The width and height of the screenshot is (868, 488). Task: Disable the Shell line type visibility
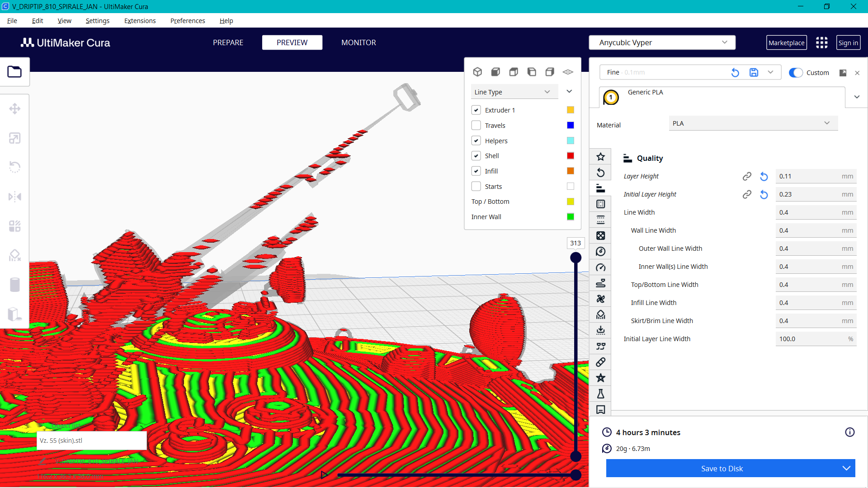(x=476, y=155)
